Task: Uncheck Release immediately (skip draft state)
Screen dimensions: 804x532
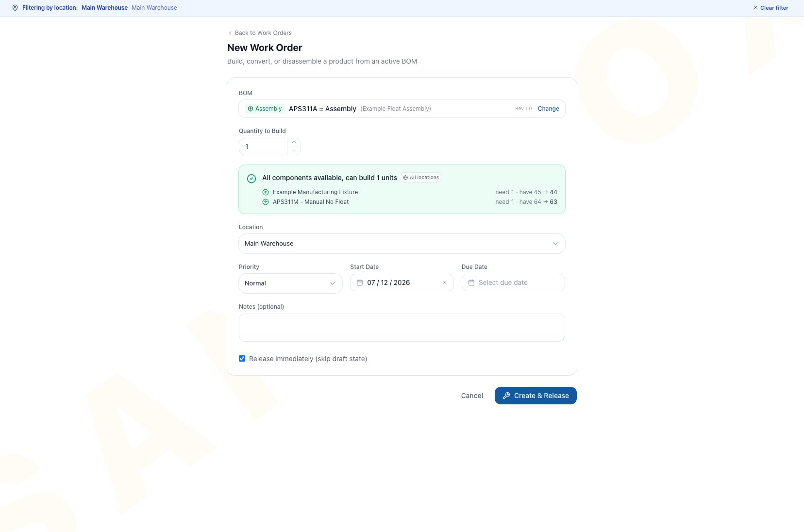Action: [242, 359]
